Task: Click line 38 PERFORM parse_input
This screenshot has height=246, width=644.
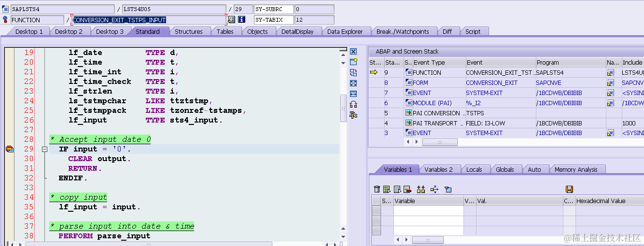Action: tap(104, 236)
